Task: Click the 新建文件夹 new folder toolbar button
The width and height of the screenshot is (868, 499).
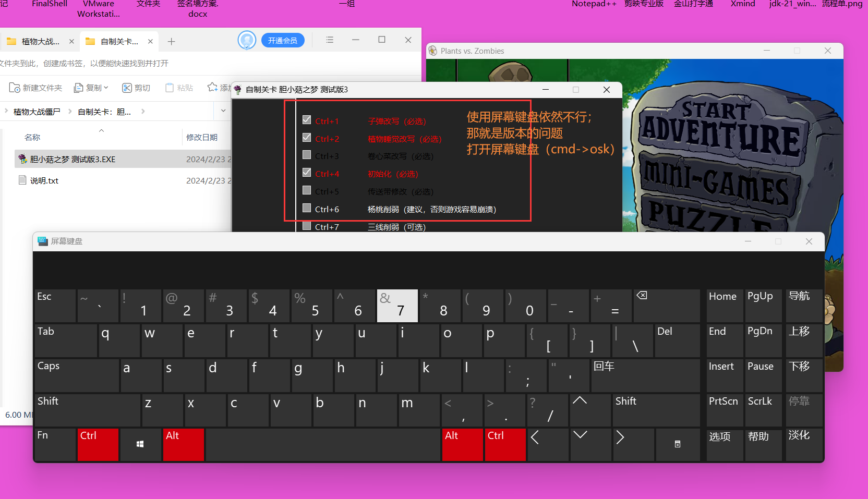Action: [x=35, y=88]
